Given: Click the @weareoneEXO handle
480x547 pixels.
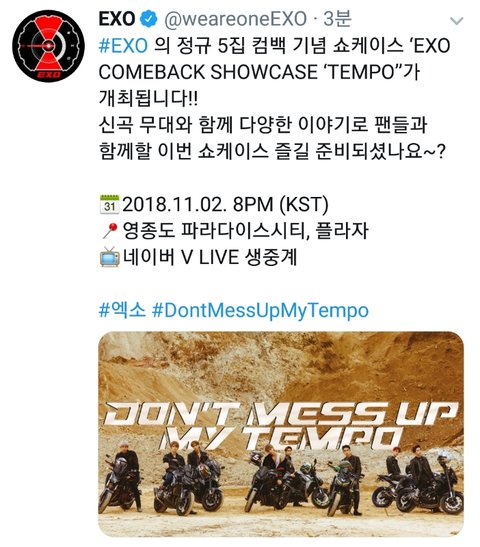Looking at the screenshot, I should tap(236, 20).
